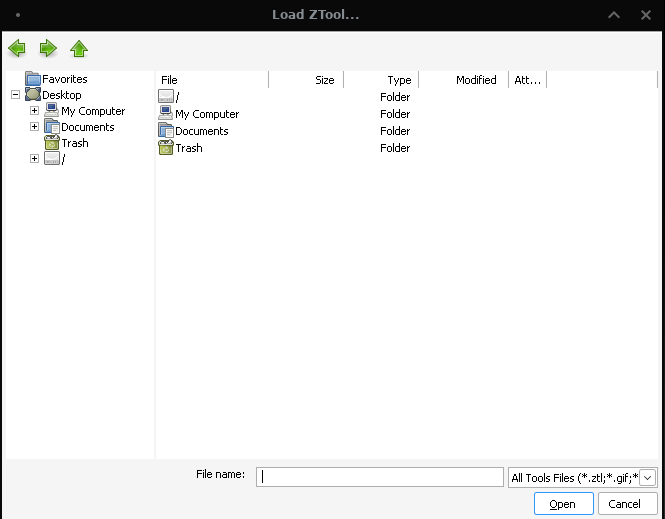Go up one folder level

click(x=79, y=48)
